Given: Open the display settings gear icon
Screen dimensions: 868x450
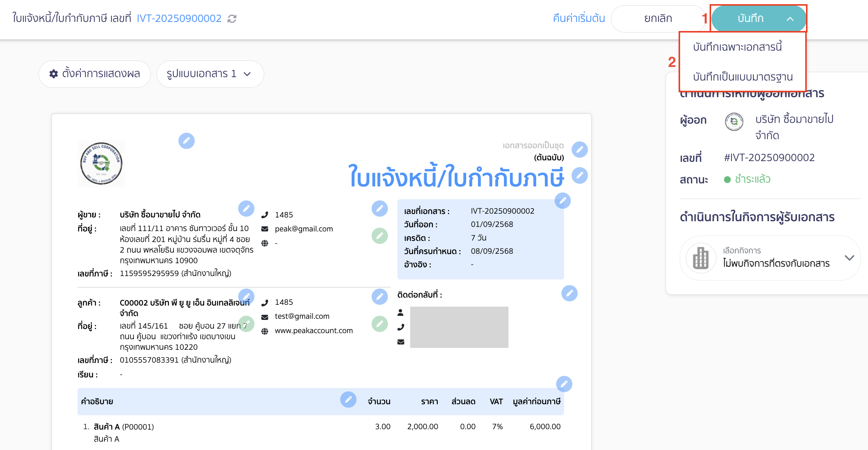Looking at the screenshot, I should [x=53, y=74].
